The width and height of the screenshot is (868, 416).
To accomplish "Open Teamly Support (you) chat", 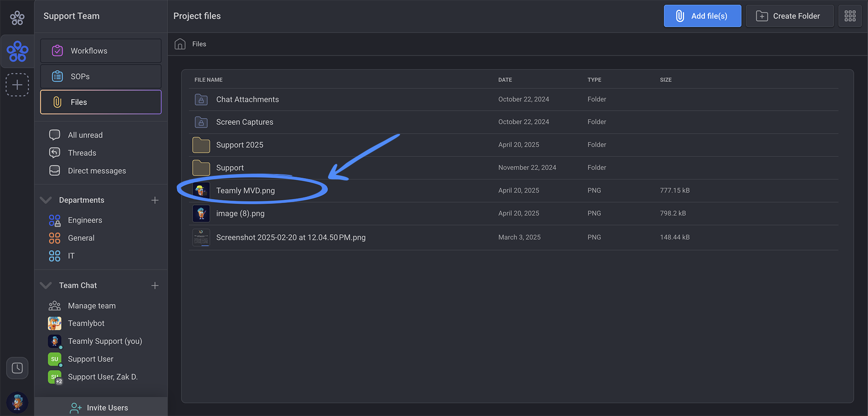I will pyautogui.click(x=105, y=341).
